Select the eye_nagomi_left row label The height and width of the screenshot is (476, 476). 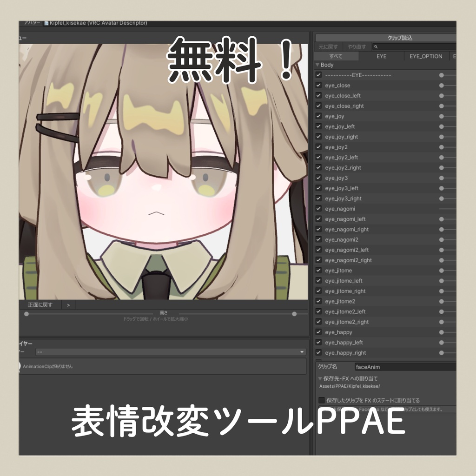pos(345,219)
